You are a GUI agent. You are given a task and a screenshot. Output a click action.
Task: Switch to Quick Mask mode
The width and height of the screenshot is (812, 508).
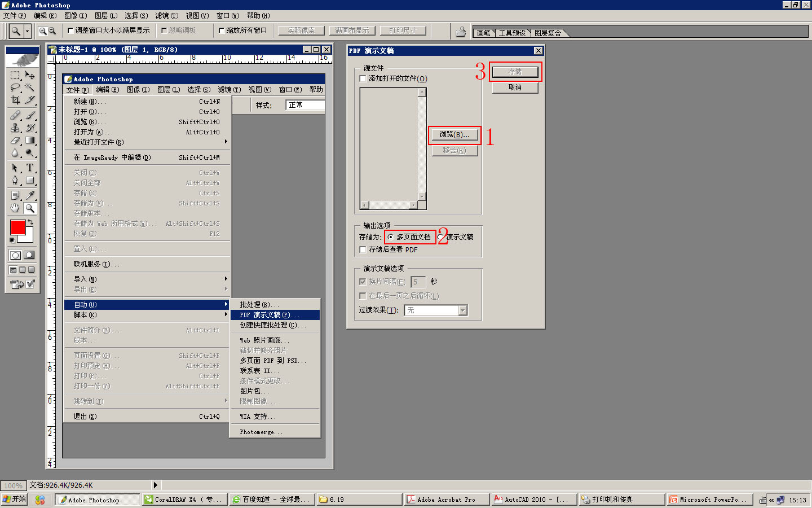point(29,255)
